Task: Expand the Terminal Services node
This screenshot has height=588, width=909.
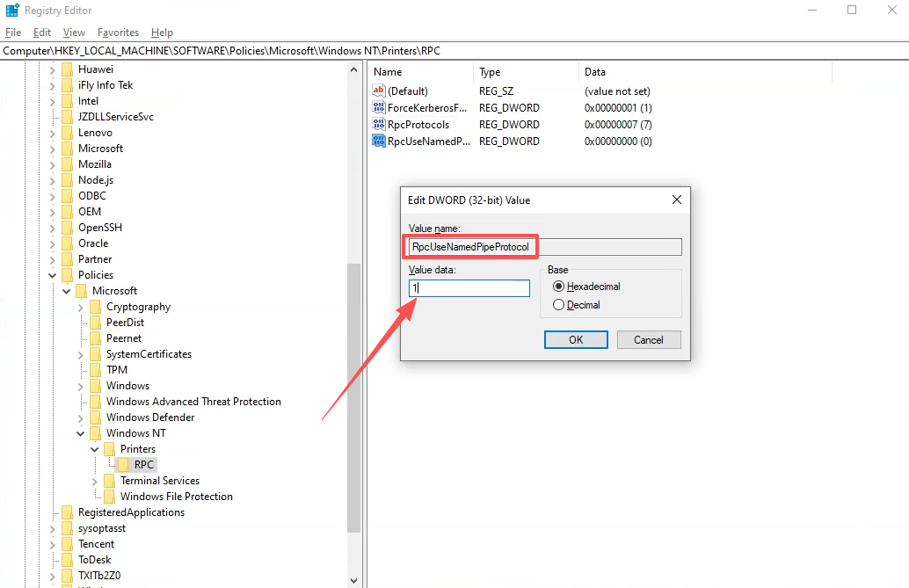Action: pos(94,481)
